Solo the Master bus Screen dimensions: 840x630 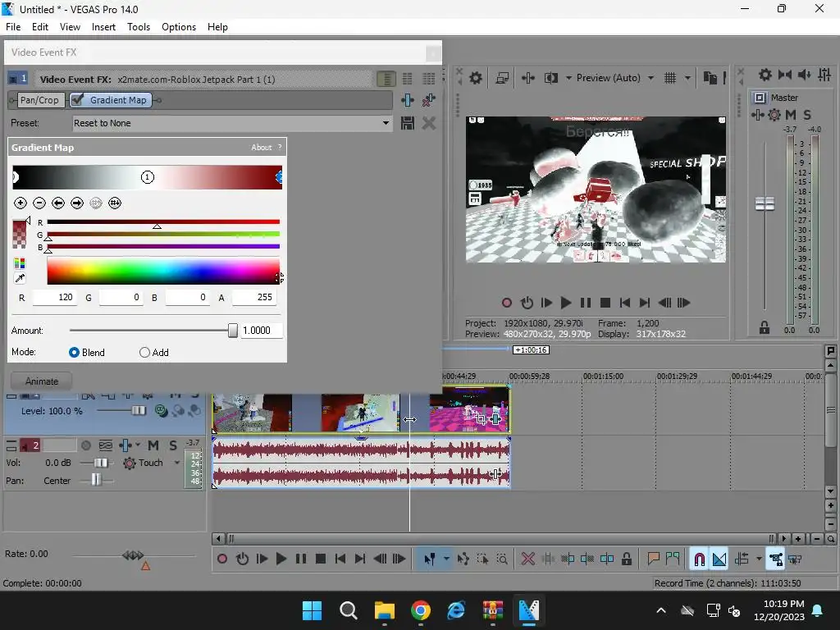coord(807,115)
